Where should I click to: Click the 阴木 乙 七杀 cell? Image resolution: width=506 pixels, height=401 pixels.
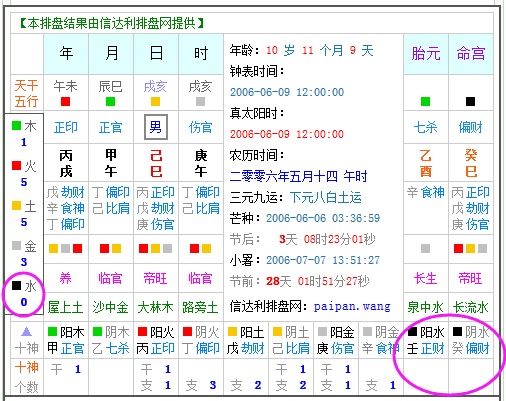[x=111, y=340]
